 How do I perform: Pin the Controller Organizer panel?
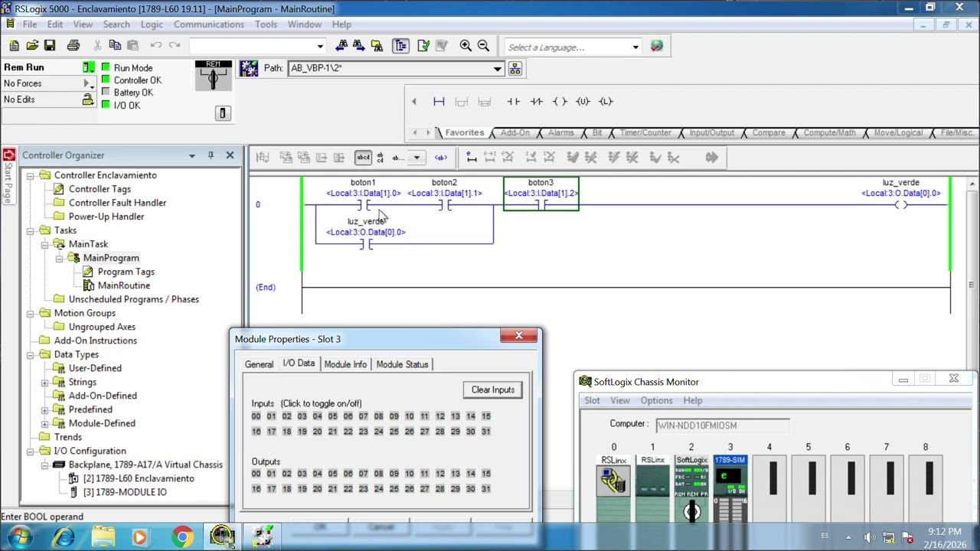click(x=211, y=155)
